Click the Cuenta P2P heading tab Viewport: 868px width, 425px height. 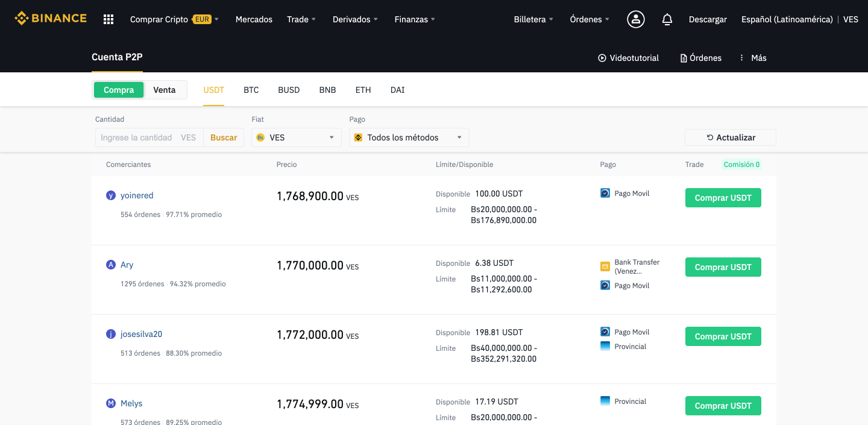117,57
